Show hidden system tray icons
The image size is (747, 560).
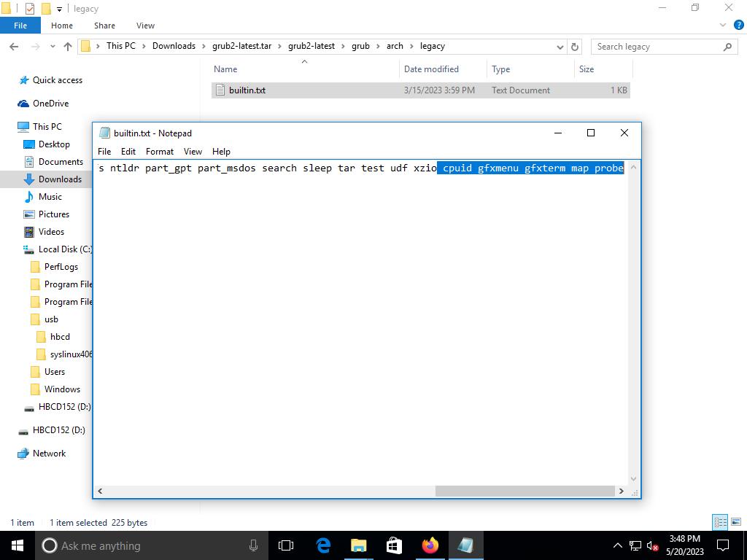tap(617, 545)
